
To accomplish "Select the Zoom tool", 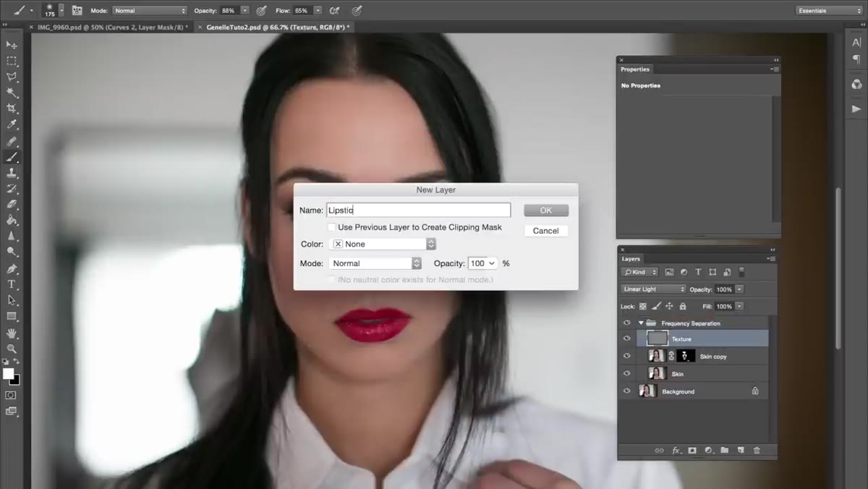I will (x=12, y=349).
